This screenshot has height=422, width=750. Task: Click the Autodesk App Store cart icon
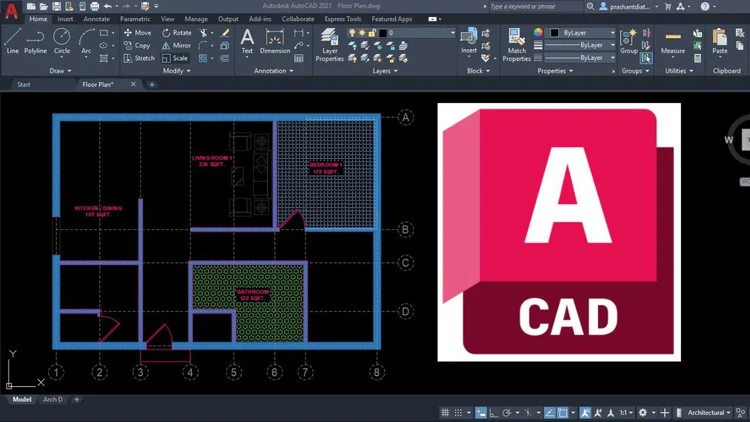tap(668, 6)
